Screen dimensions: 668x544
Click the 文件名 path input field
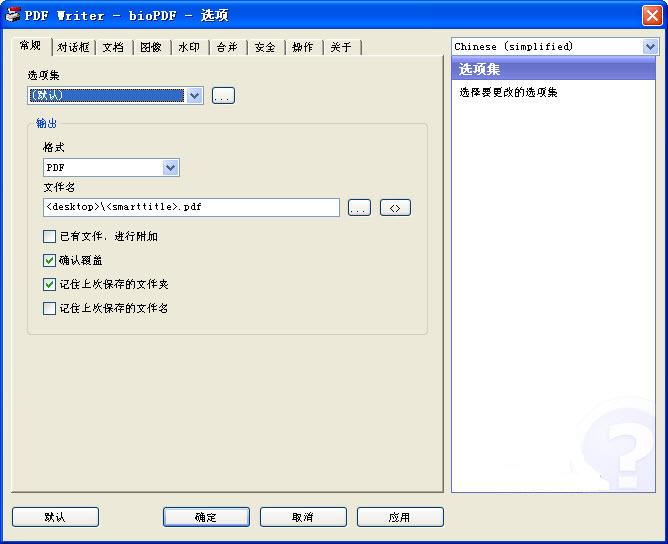pyautogui.click(x=191, y=207)
